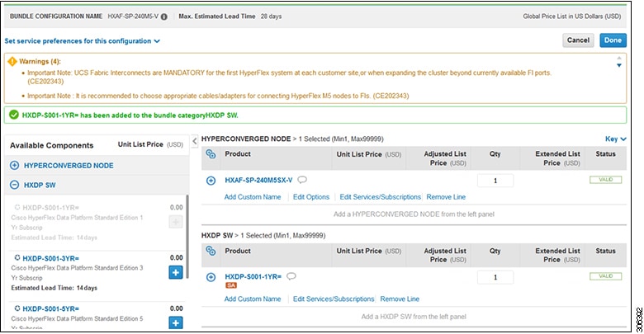The image size is (644, 334).
Task: Cancel the bundle configuration
Action: [578, 40]
